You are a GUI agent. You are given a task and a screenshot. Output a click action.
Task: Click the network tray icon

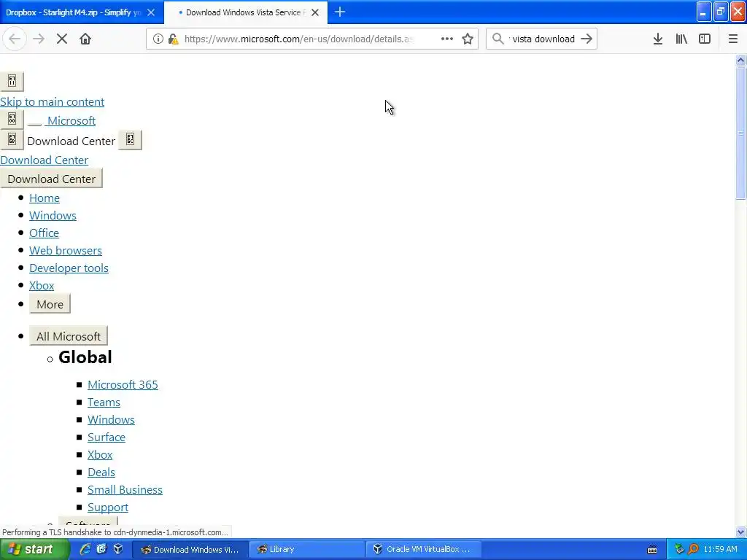coord(679,550)
